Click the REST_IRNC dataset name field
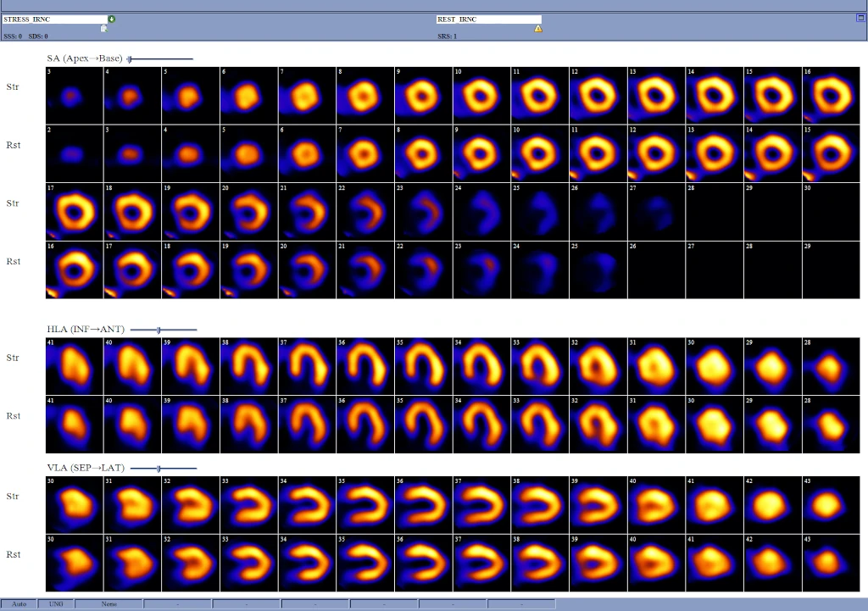This screenshot has height=611, width=868. click(488, 19)
